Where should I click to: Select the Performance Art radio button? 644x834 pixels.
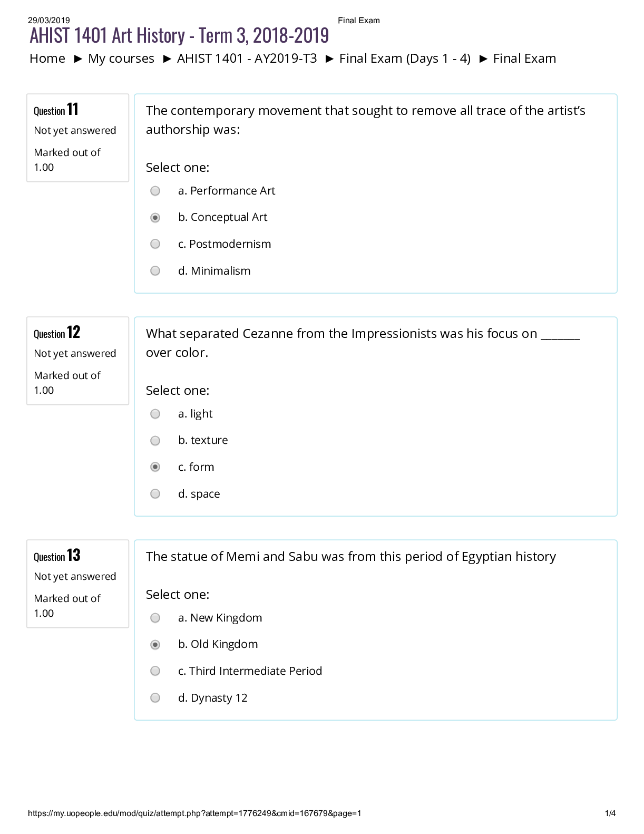click(x=155, y=191)
